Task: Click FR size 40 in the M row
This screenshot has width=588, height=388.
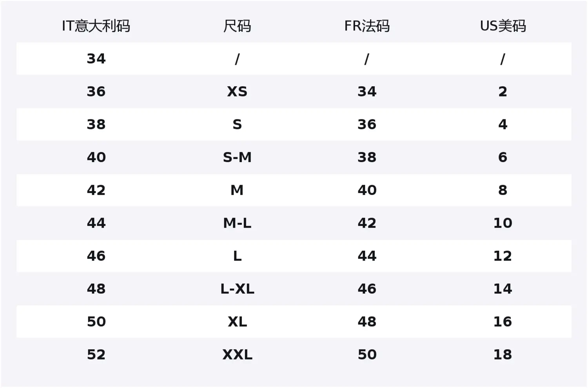Action: 367,190
